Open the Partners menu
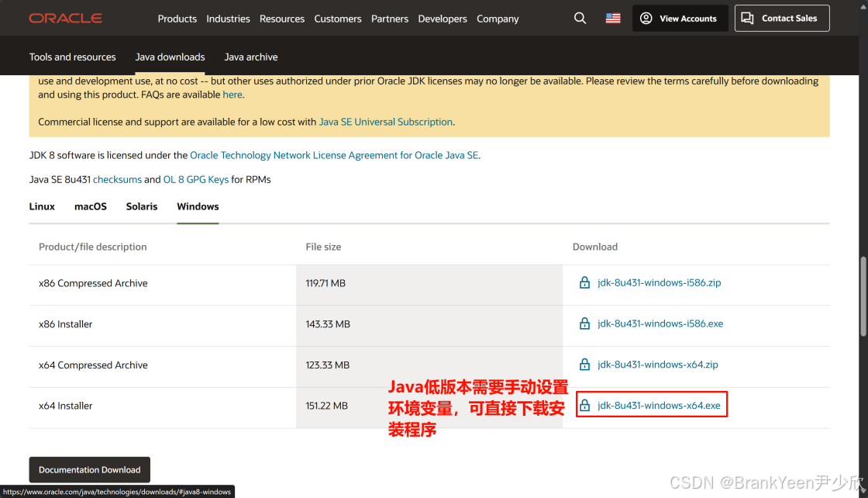868x498 pixels. 390,19
